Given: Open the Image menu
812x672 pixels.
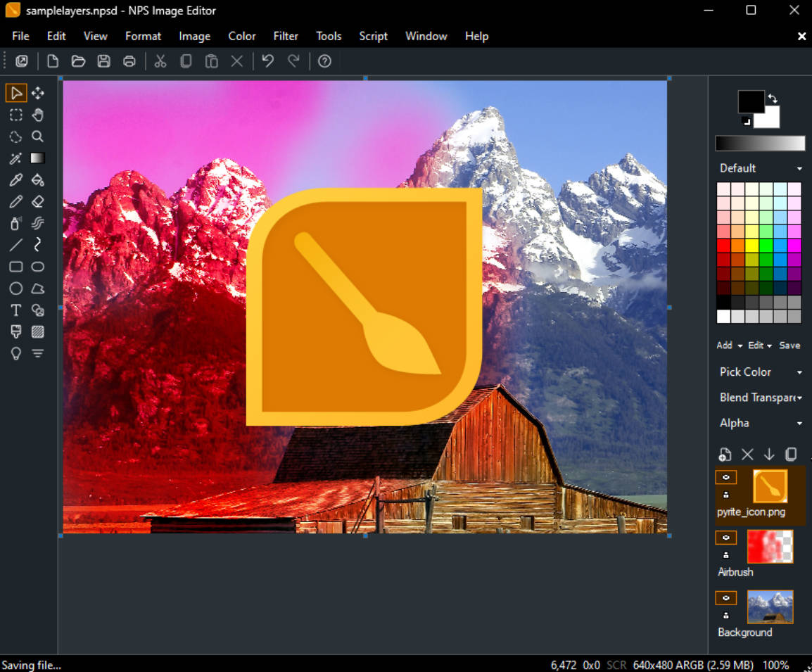Looking at the screenshot, I should click(x=195, y=37).
